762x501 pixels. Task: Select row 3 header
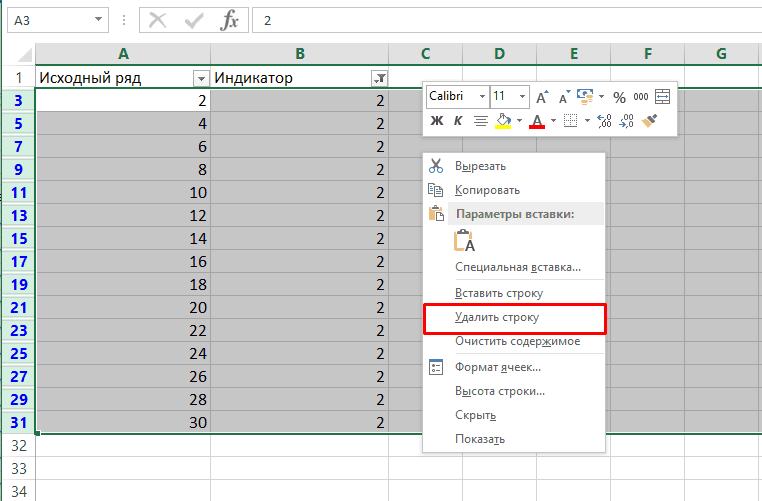coord(18,100)
